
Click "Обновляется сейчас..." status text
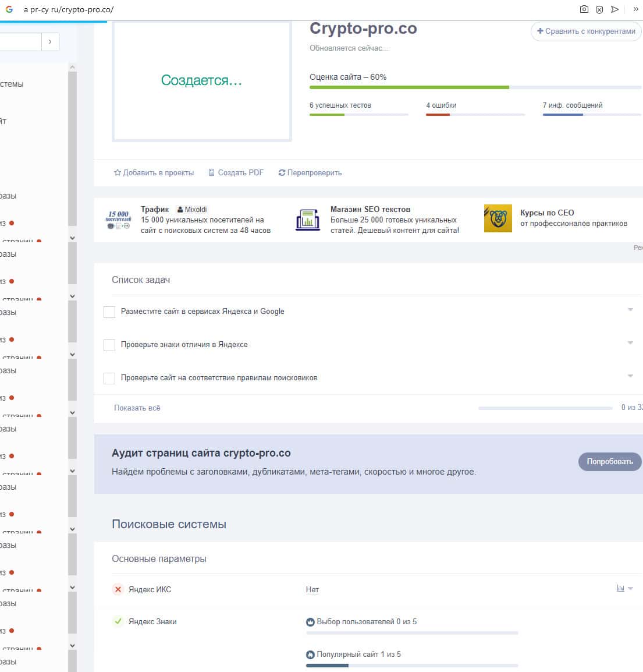point(349,48)
